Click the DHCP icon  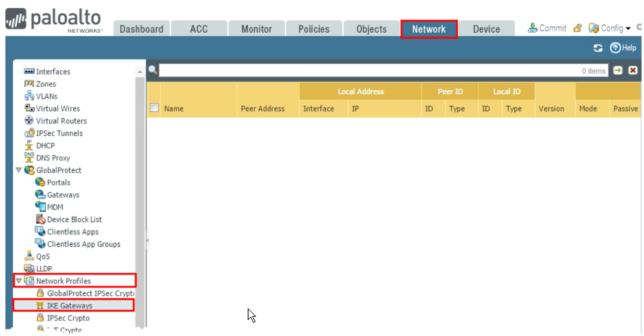pos(29,145)
